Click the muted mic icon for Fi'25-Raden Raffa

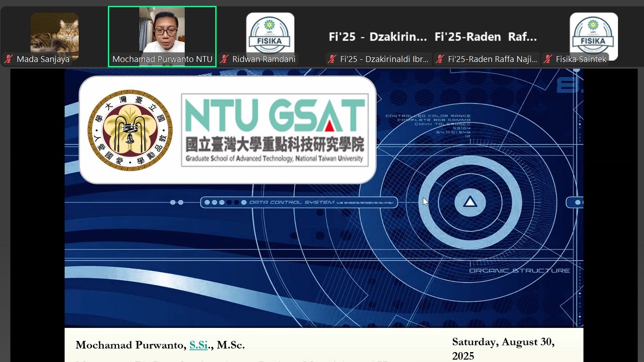tap(440, 59)
